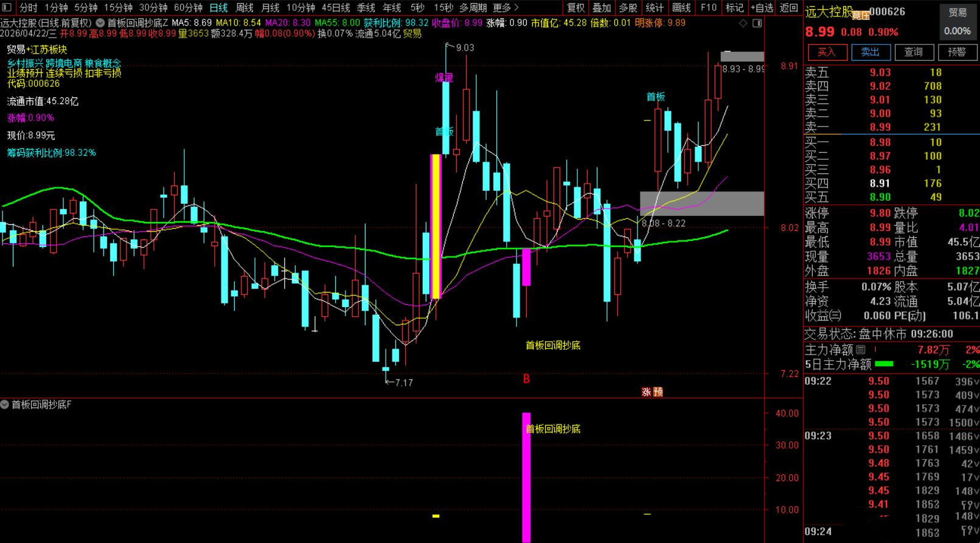Viewport: 980px width, 543px height.
Task: Click the red 买入 buy button
Action: click(x=827, y=52)
